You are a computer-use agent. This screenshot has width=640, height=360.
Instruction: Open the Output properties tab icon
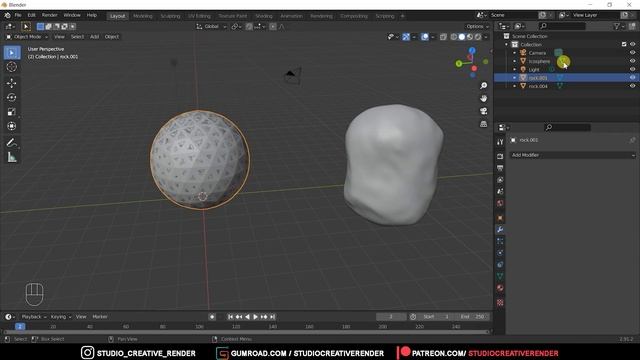tap(500, 168)
